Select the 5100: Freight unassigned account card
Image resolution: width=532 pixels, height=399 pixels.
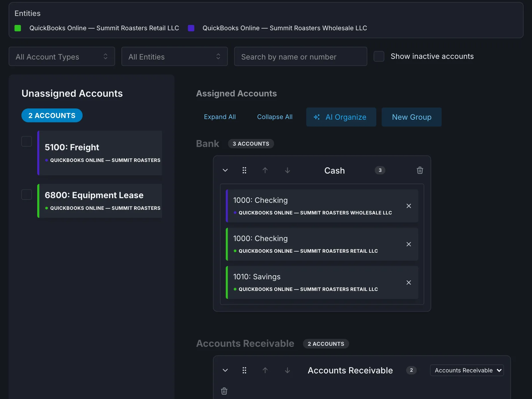pos(100,153)
